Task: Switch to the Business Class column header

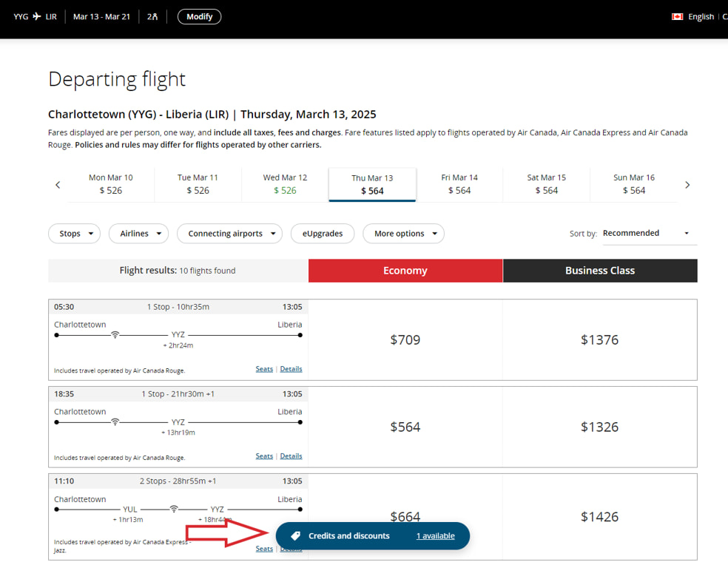Action: (x=599, y=271)
